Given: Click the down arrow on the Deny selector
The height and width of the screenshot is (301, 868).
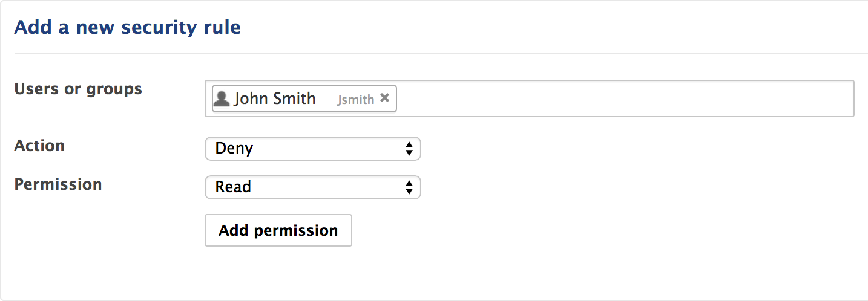Looking at the screenshot, I should 409,153.
